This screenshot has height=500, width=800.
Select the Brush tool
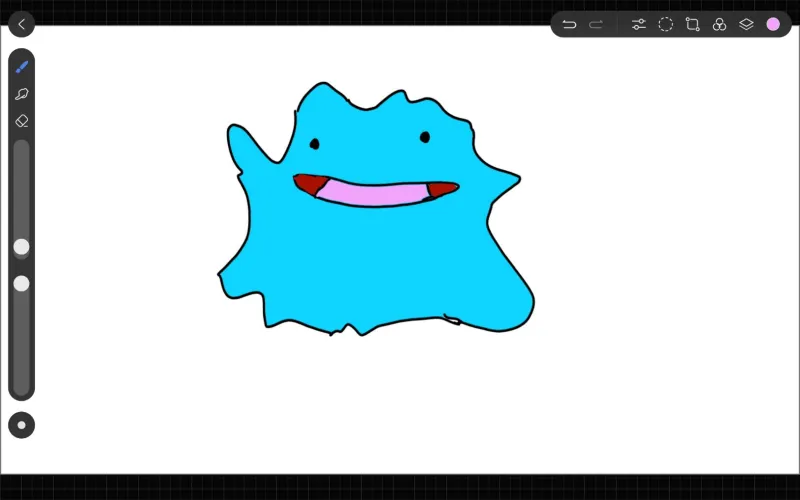pos(21,67)
